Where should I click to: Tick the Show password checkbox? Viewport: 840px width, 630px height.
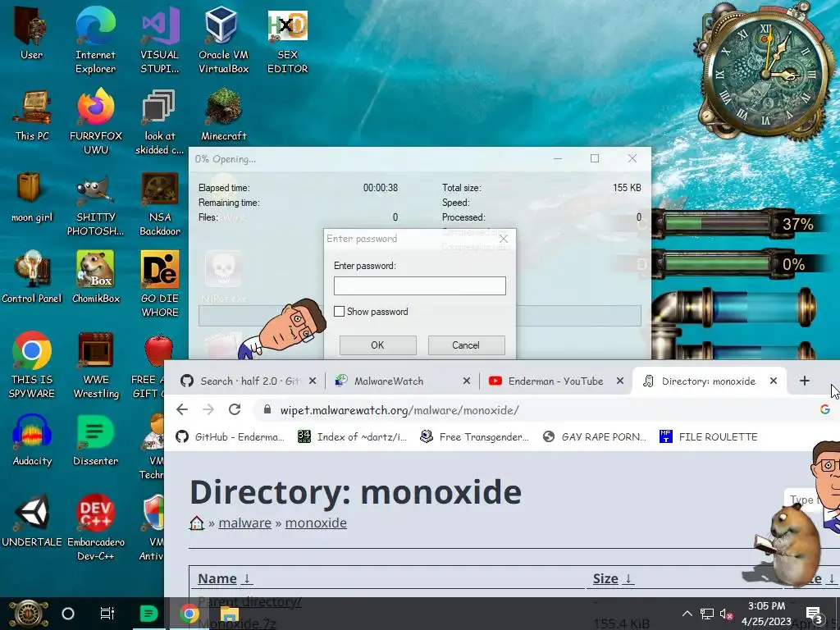tap(339, 311)
